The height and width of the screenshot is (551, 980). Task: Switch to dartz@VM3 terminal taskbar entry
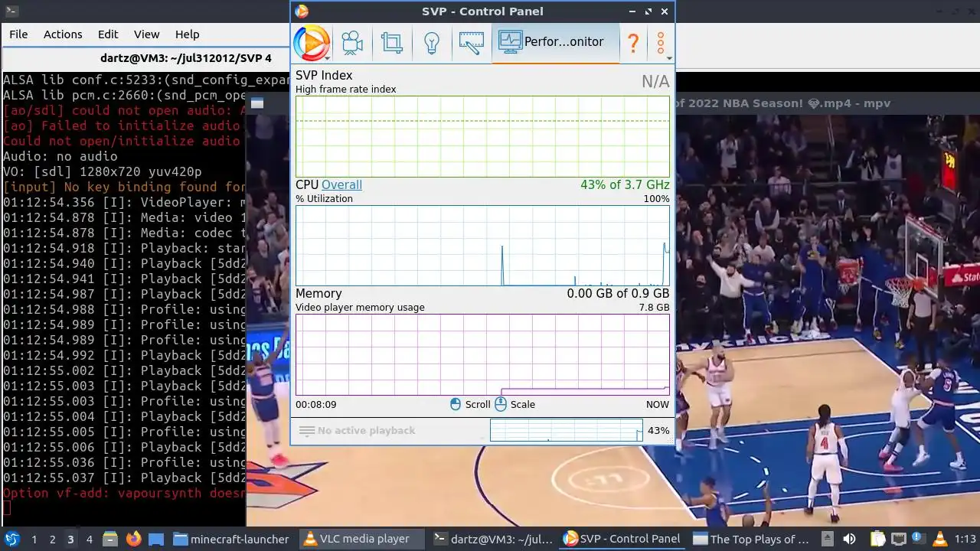pos(493,539)
